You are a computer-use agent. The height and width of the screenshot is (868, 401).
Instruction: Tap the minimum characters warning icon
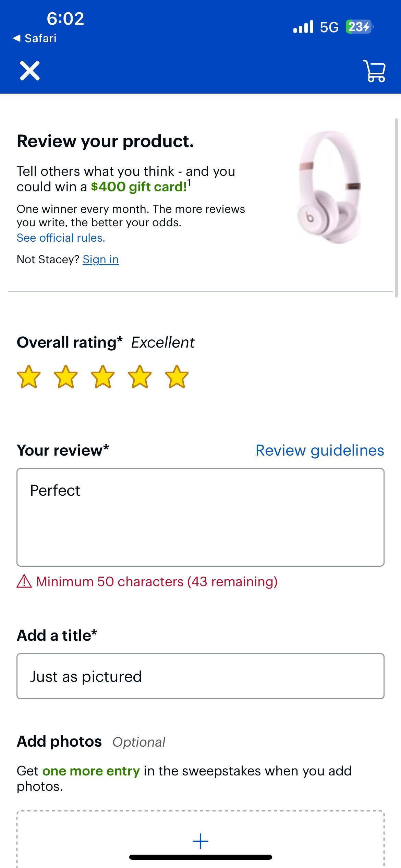pyautogui.click(x=24, y=581)
